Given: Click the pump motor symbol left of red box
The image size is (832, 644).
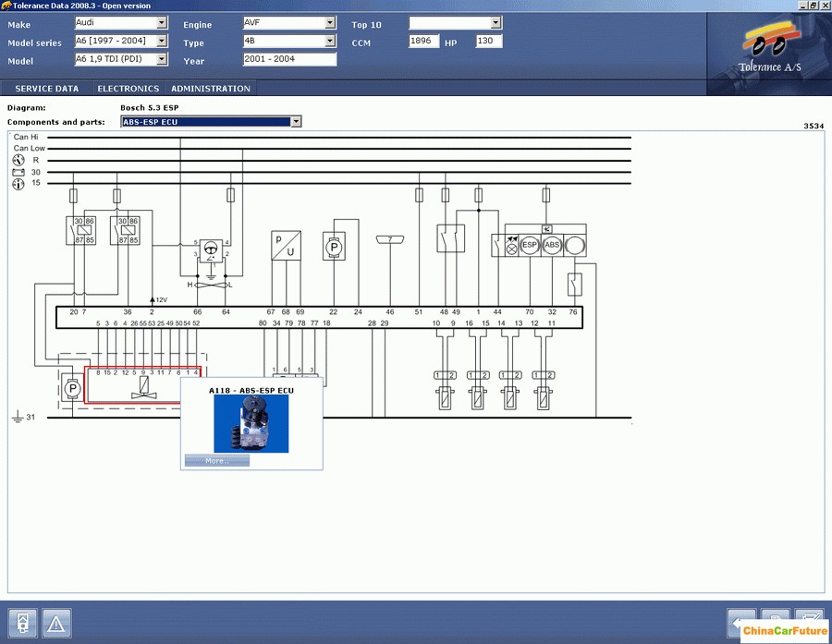Looking at the screenshot, I should coord(72,389).
